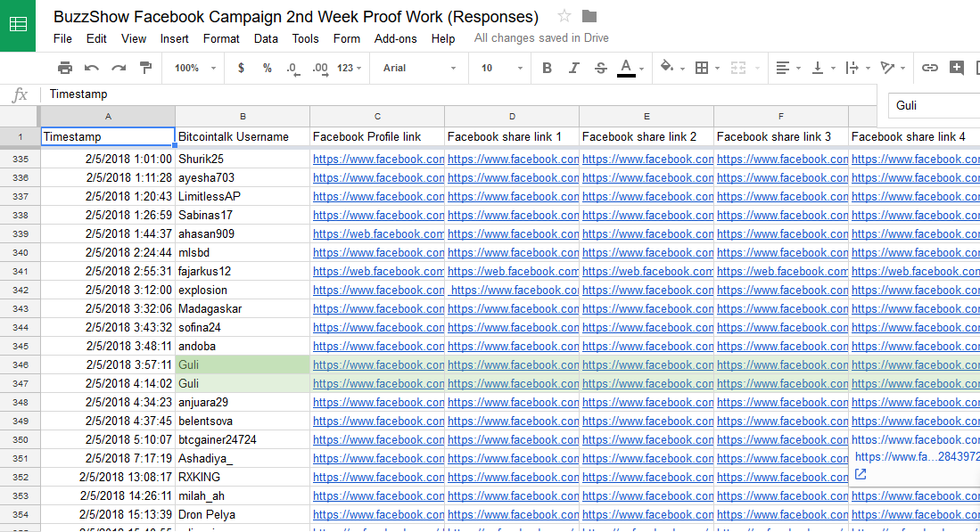Increase decimal places
The height and width of the screenshot is (532, 980).
pos(319,69)
